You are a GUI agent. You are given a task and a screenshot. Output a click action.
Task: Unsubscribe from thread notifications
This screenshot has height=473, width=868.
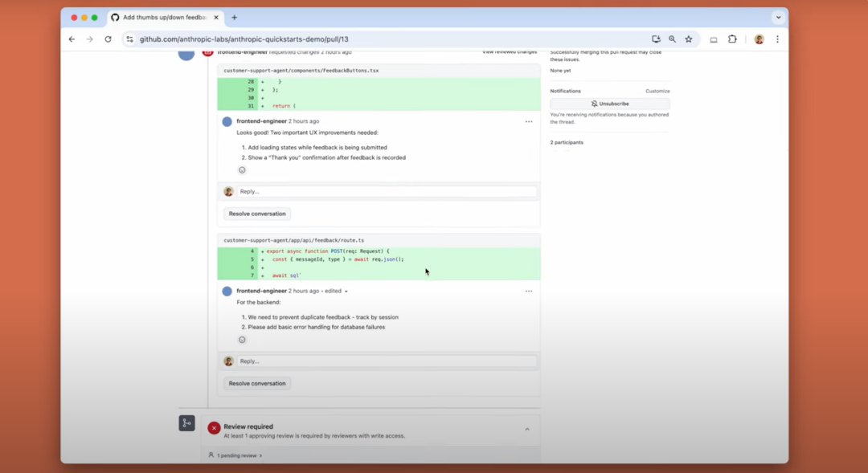(609, 104)
